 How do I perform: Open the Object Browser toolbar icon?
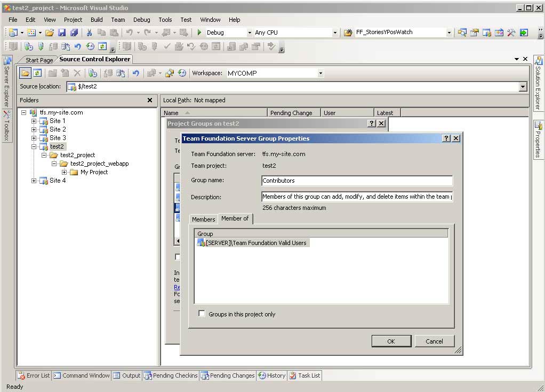tap(499, 32)
